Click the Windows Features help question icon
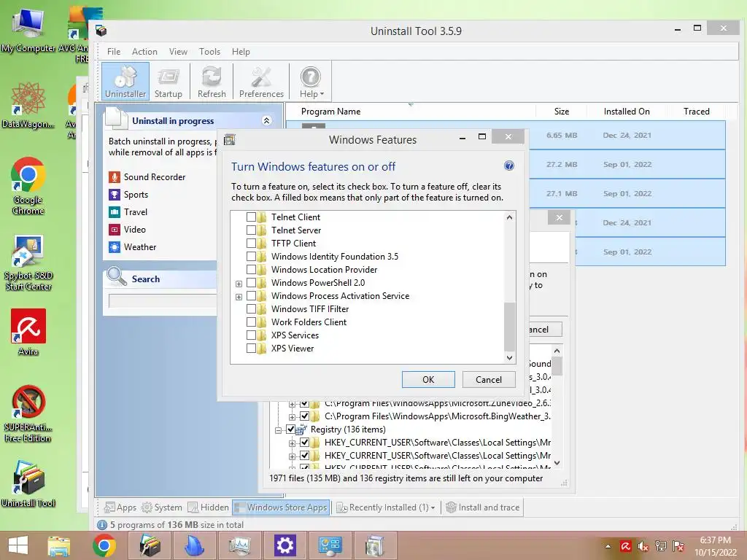This screenshot has height=560, width=747. coord(508,166)
